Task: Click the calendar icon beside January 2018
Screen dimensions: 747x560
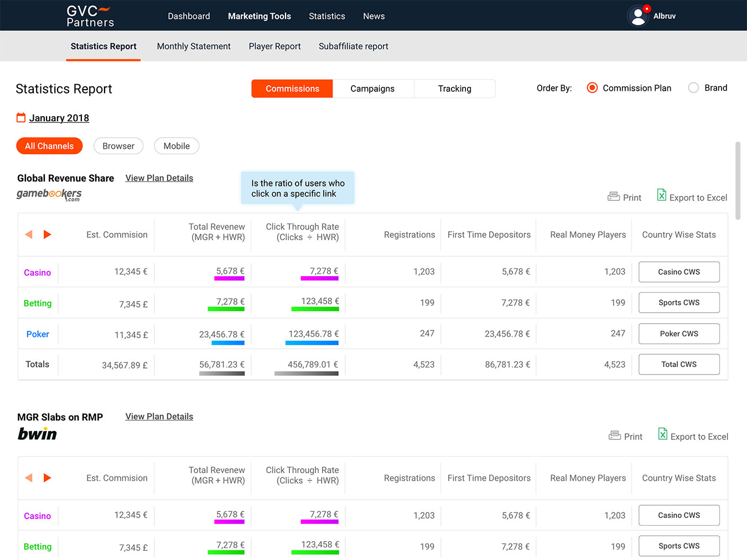Action: click(21, 118)
